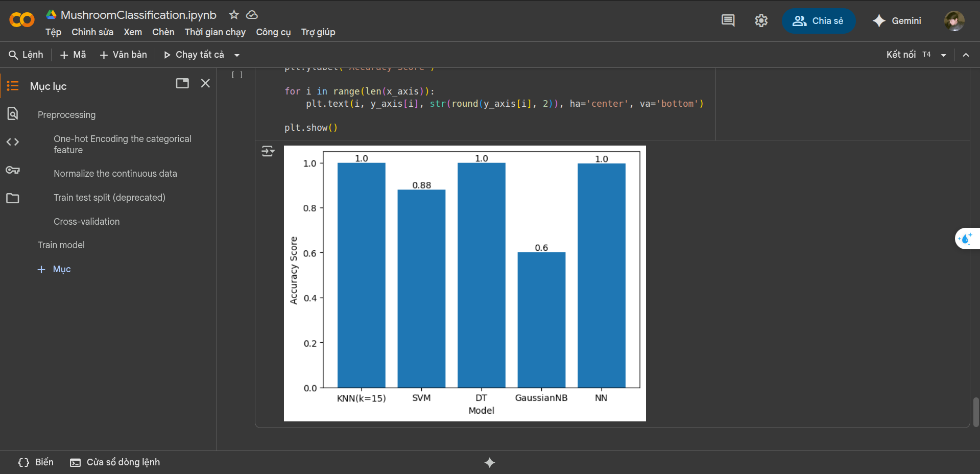The image size is (980, 474).
Task: Open the Thời gian chạy menu
Action: tap(215, 32)
